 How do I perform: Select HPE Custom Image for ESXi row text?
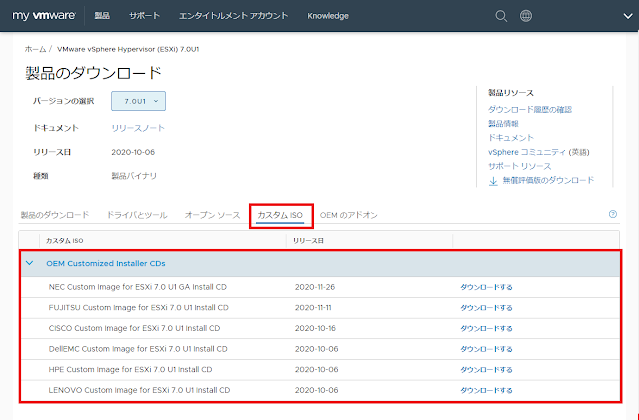(130, 369)
